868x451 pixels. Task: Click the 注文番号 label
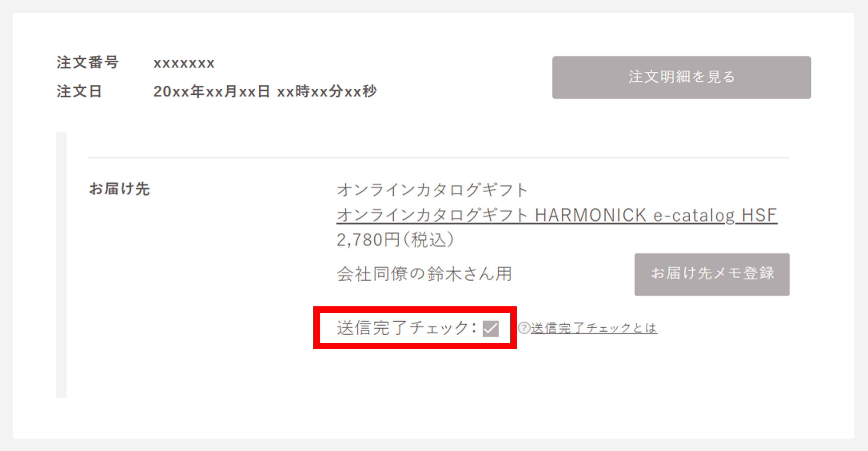point(88,62)
